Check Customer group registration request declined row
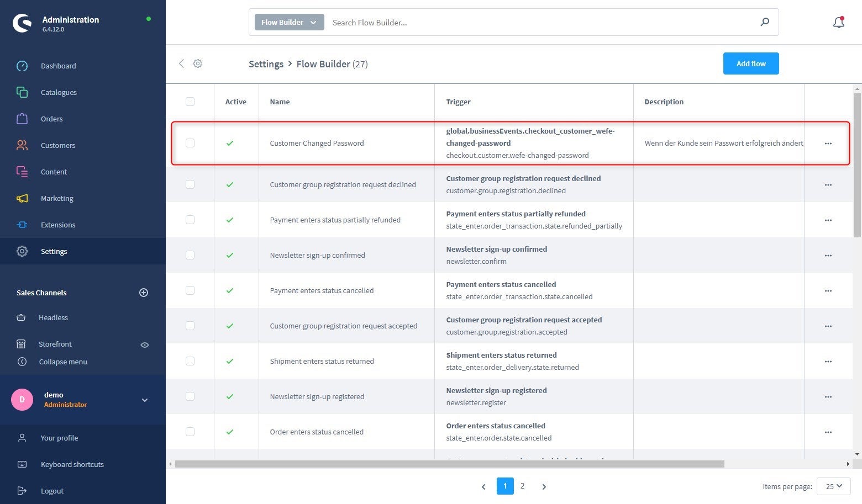Screen dimensions: 862x504 [x=190, y=184]
